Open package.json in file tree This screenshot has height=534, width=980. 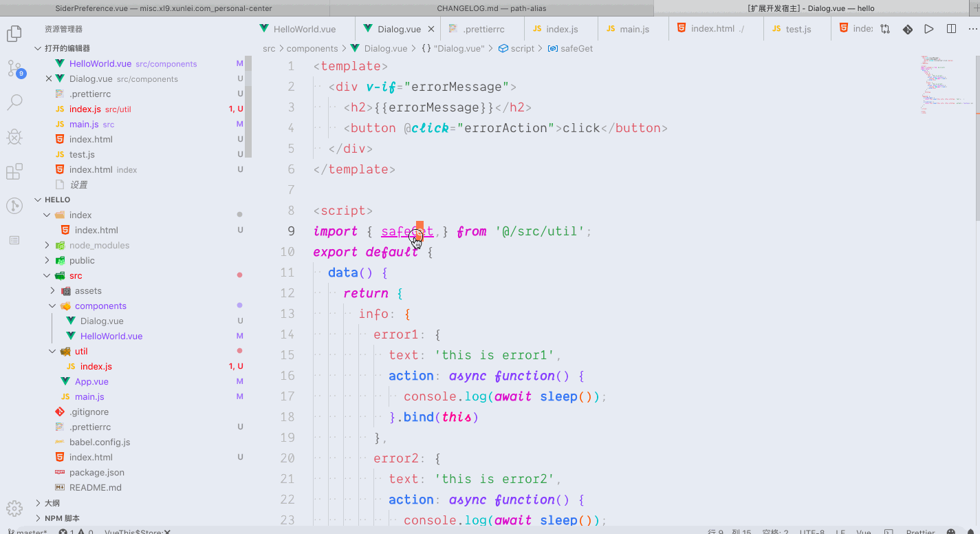[97, 472]
